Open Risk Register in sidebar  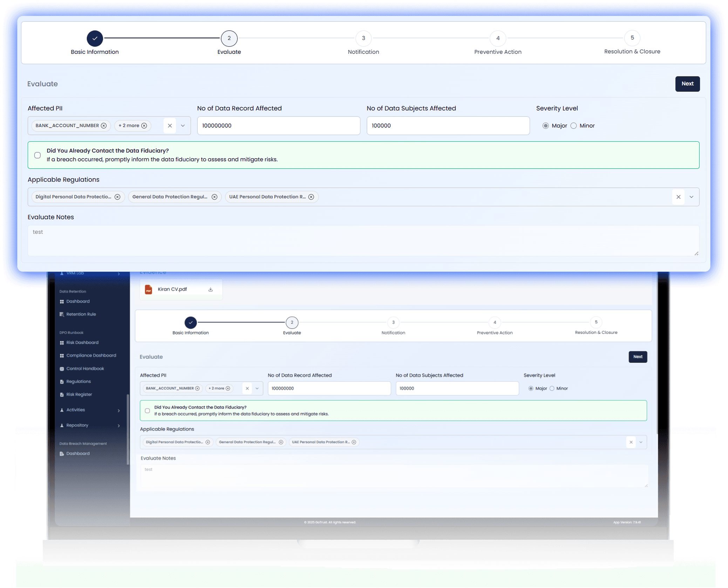(79, 394)
